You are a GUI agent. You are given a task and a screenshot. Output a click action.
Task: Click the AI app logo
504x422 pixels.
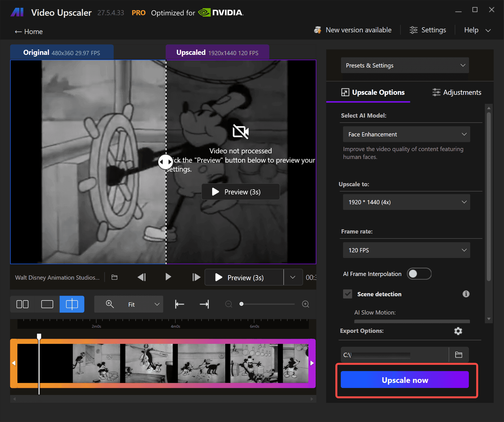[x=17, y=12]
